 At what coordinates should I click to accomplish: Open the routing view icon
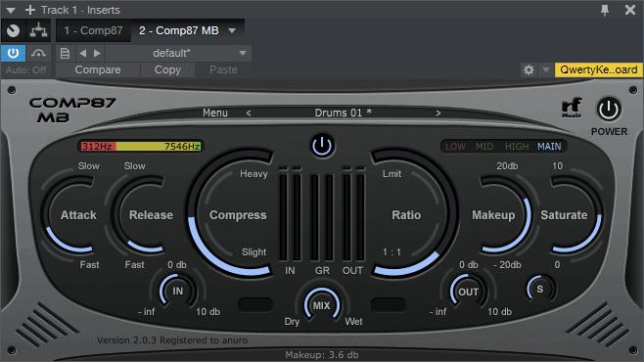pos(38,30)
